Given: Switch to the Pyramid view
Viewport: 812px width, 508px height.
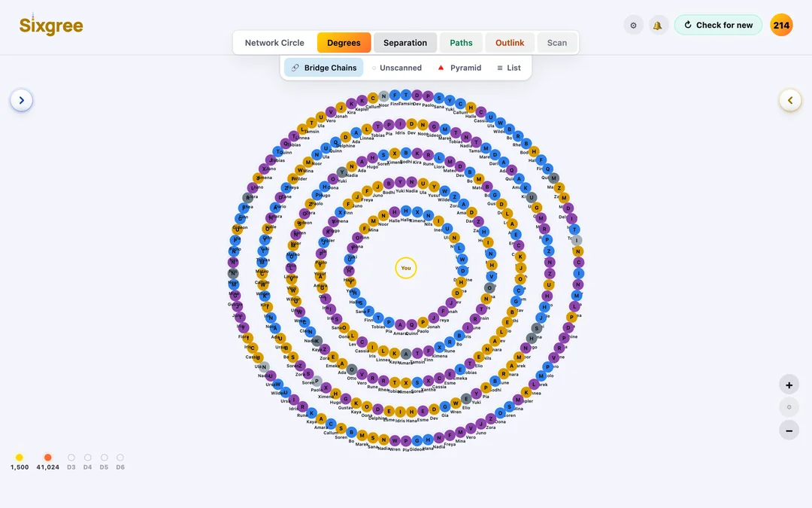Looking at the screenshot, I should [x=460, y=68].
